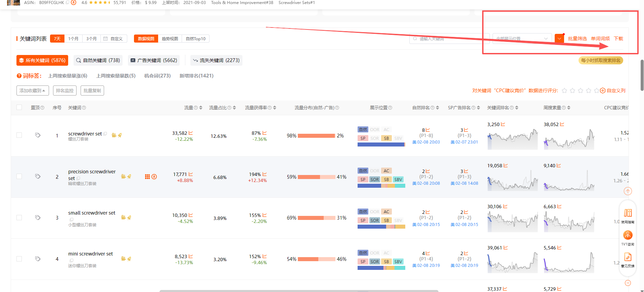The width and height of the screenshot is (644, 292).
Task: Click scroll-to-top arrow icon
Action: coord(628,191)
